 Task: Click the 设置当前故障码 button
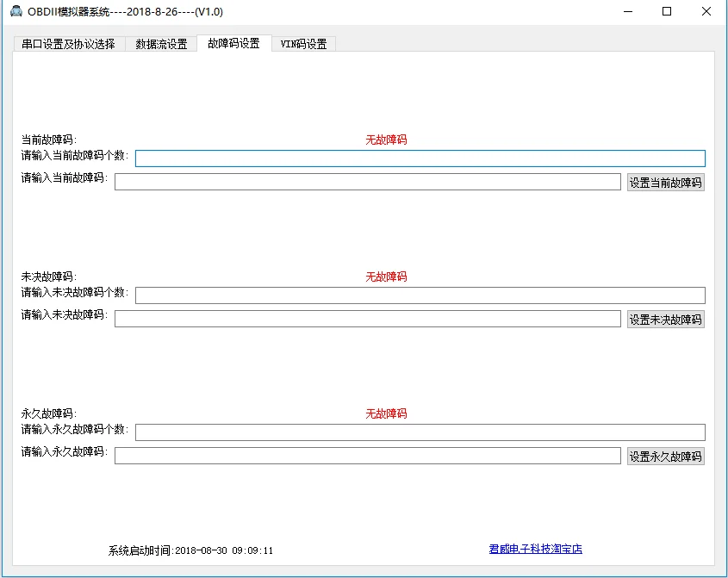pyautogui.click(x=666, y=183)
